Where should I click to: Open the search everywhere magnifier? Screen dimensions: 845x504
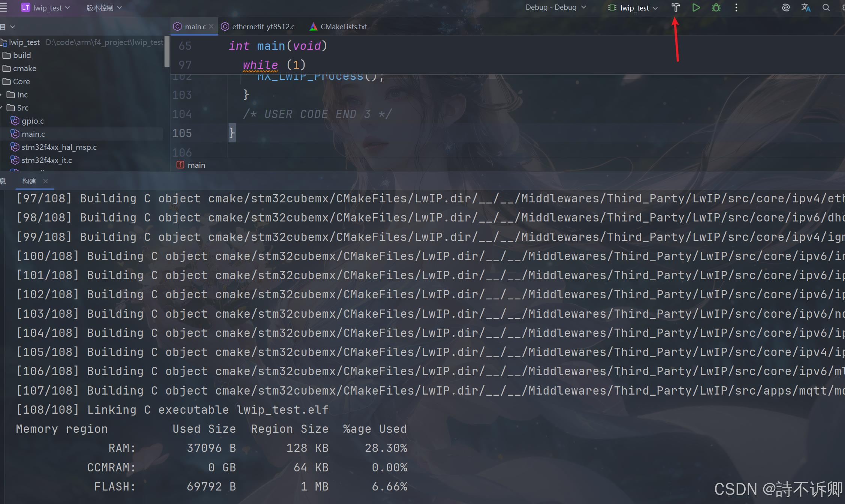click(x=826, y=7)
